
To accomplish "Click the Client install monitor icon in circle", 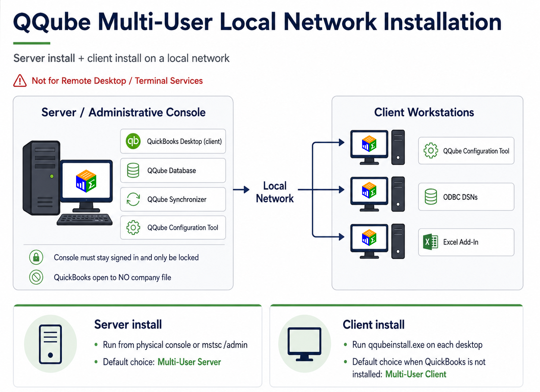I will point(304,344).
